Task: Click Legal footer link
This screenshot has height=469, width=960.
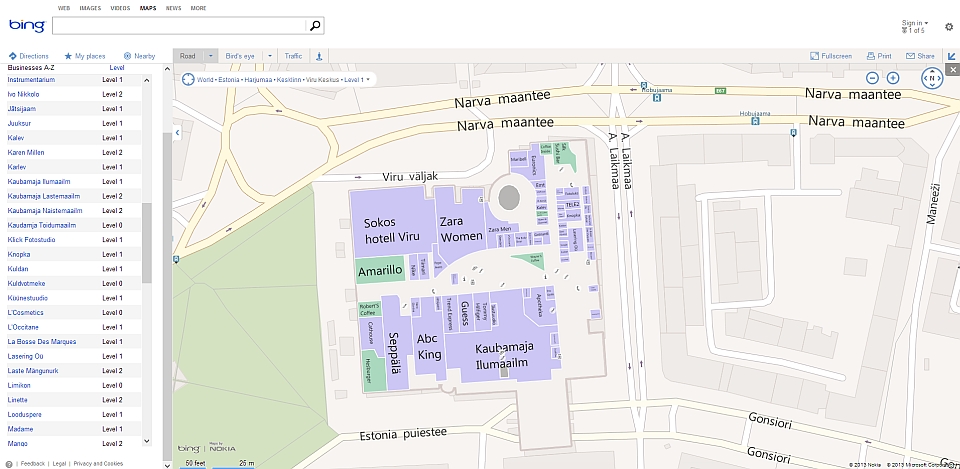Action: tap(59, 463)
